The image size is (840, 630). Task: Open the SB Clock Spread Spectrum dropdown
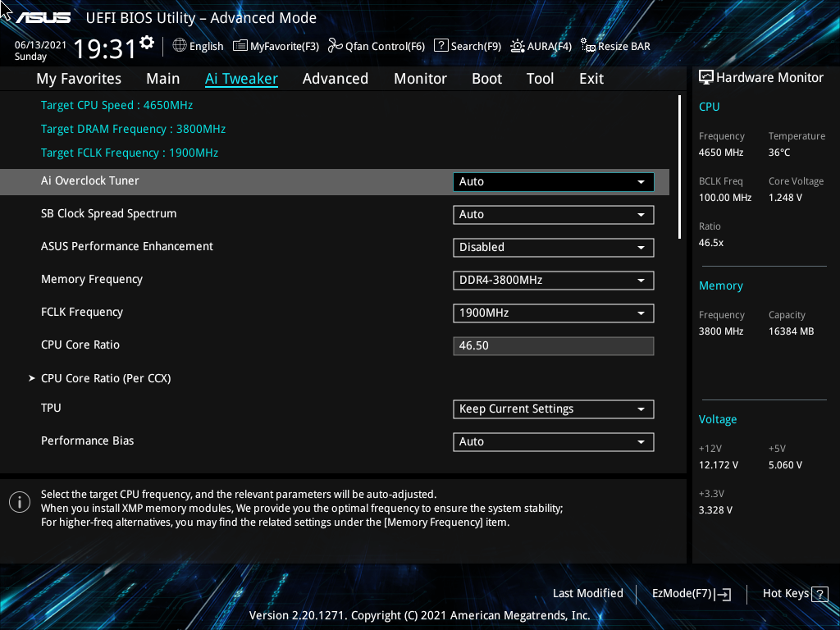554,215
